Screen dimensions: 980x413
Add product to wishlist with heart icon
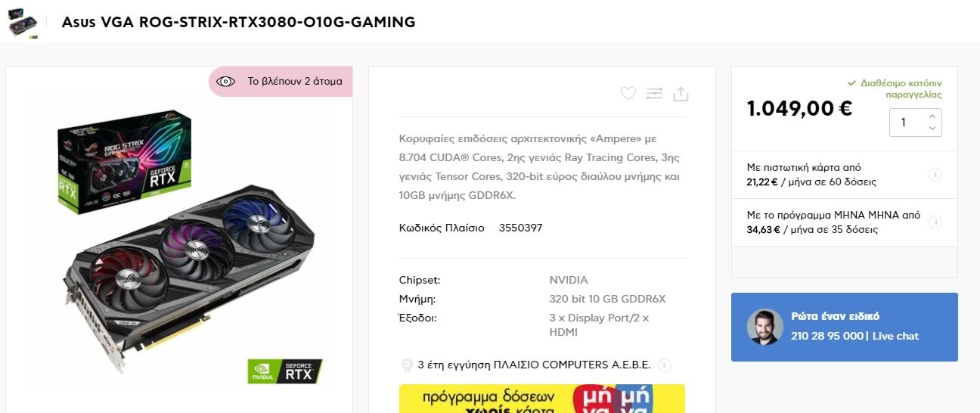[628, 93]
